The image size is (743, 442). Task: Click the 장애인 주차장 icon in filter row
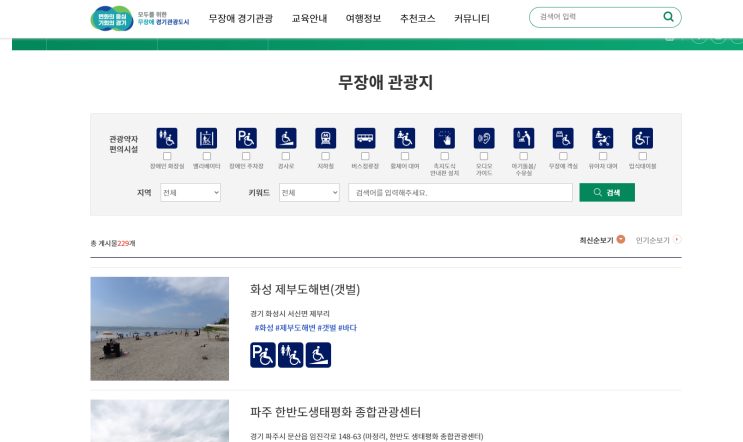pyautogui.click(x=246, y=138)
